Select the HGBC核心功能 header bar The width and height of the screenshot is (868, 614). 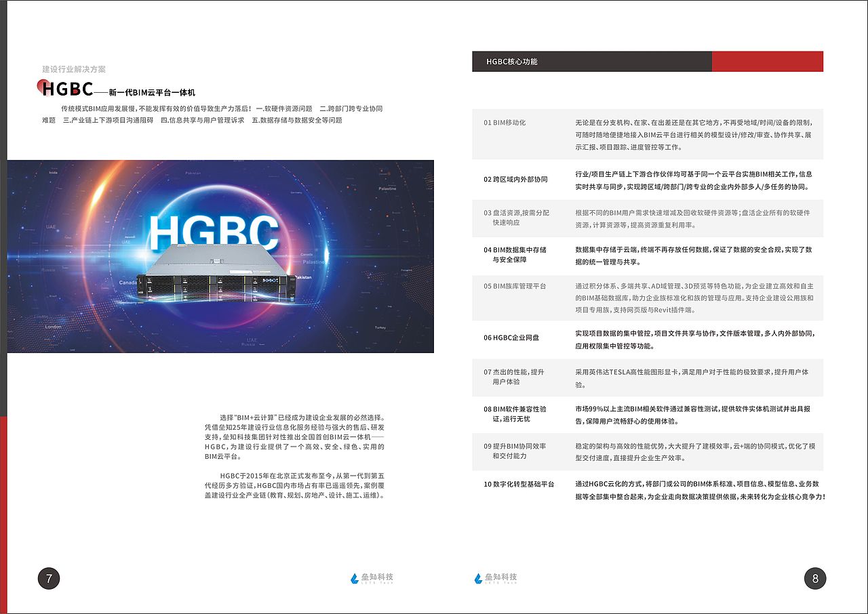(x=648, y=61)
